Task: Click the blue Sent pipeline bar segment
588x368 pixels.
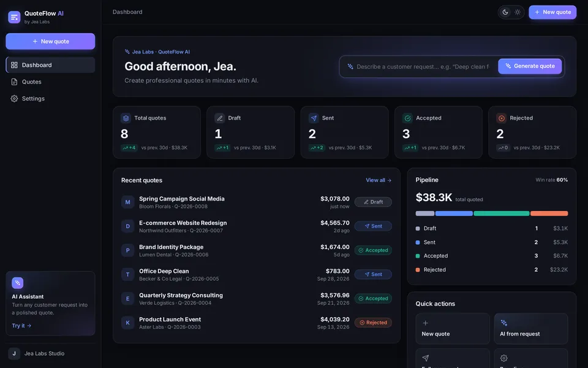Action: tap(454, 213)
